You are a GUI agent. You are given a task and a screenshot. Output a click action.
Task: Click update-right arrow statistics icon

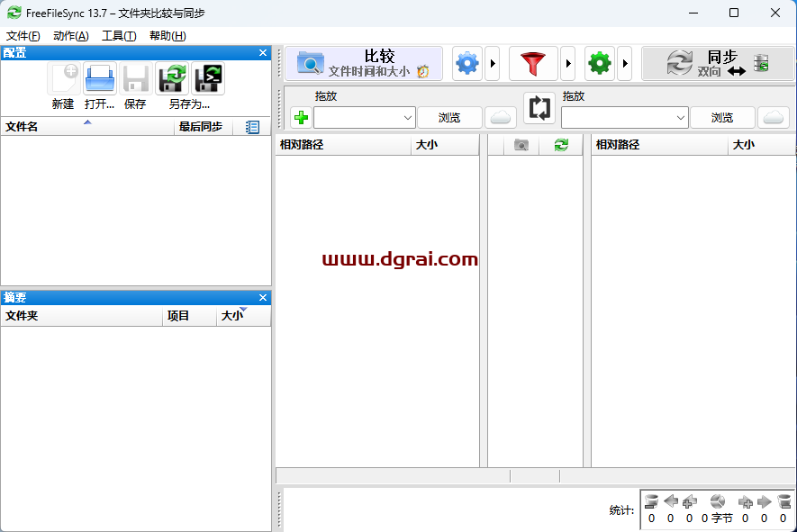[x=764, y=502]
